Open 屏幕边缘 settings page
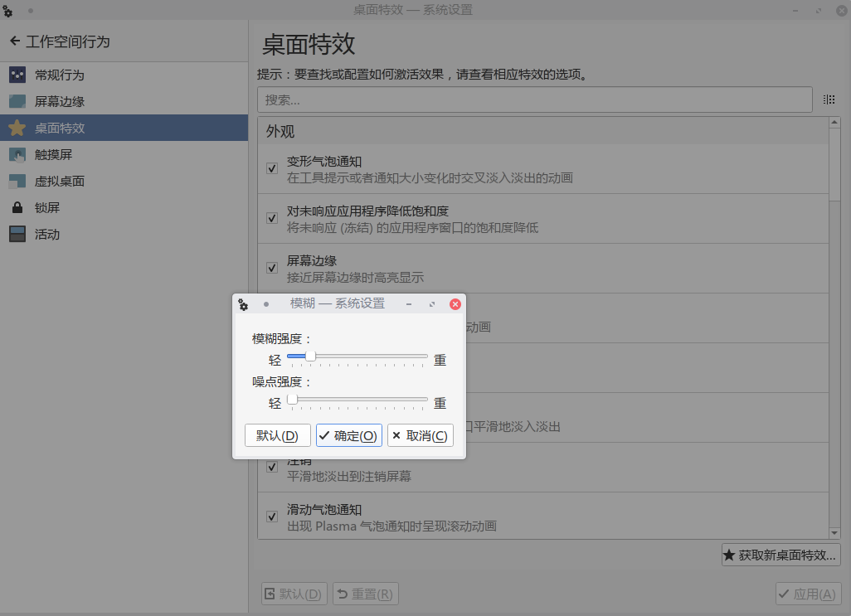 (x=124, y=101)
